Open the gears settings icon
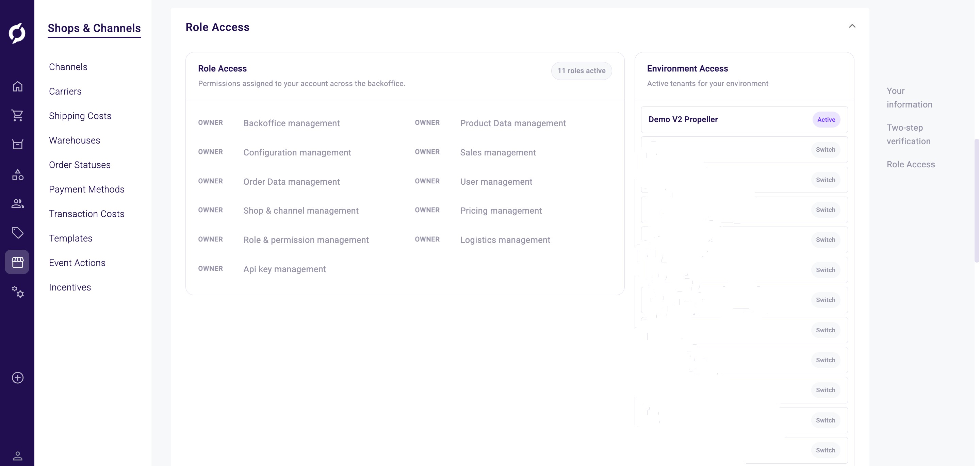Image resolution: width=980 pixels, height=466 pixels. [17, 292]
